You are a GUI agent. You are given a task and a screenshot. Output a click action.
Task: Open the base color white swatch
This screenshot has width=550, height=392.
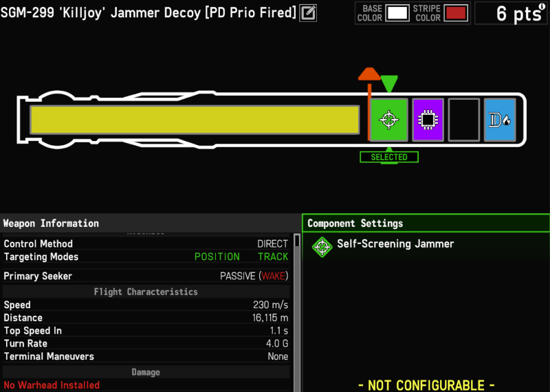tap(397, 13)
